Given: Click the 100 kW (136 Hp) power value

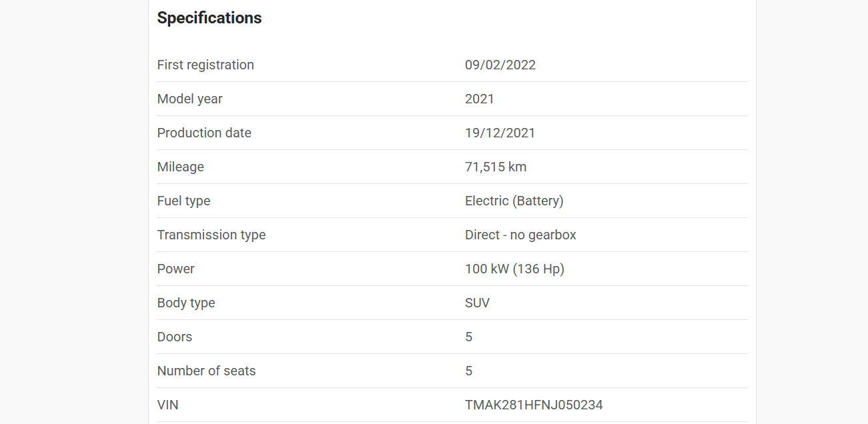Looking at the screenshot, I should click(514, 269).
